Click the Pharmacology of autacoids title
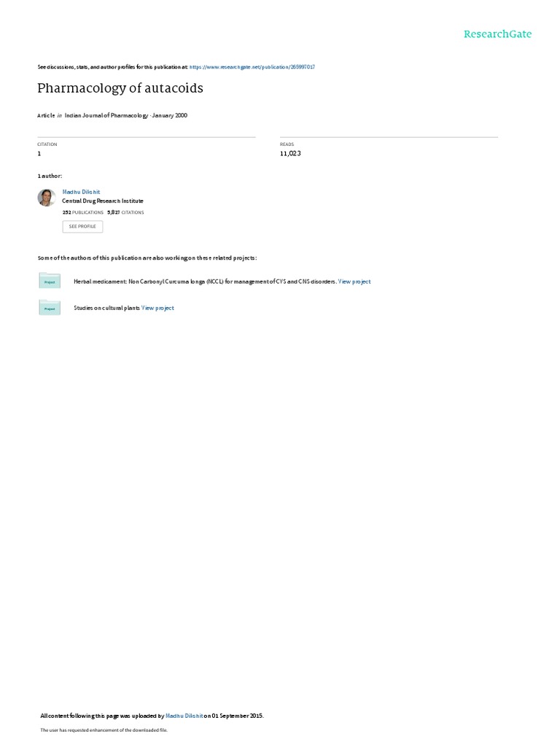The height and width of the screenshot is (747, 560). 120,88
